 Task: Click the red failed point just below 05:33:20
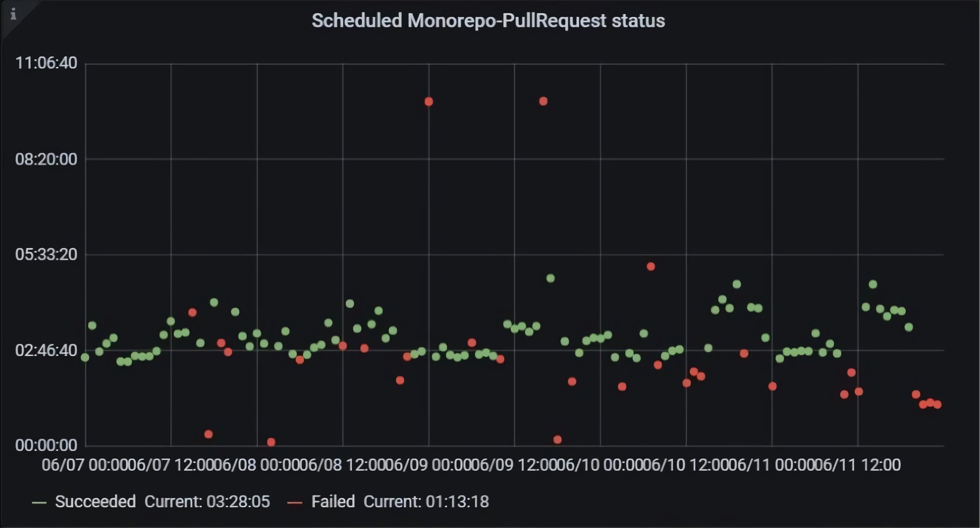coord(651,266)
